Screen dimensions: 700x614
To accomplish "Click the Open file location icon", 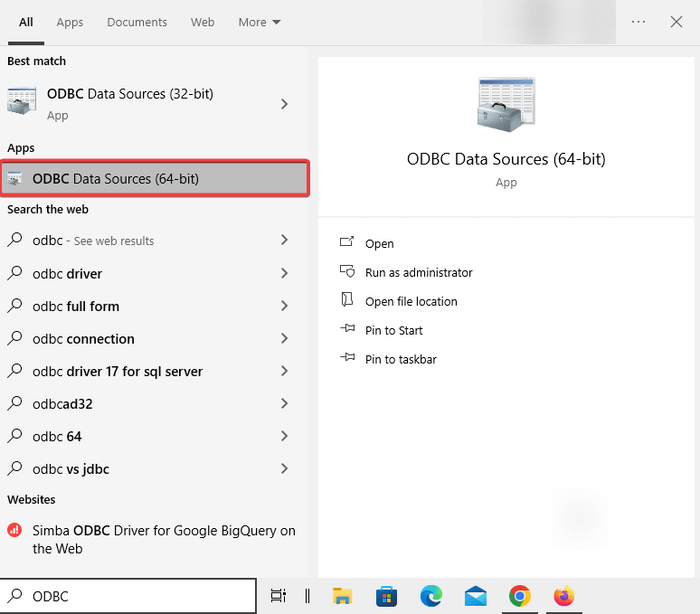I will tap(347, 299).
